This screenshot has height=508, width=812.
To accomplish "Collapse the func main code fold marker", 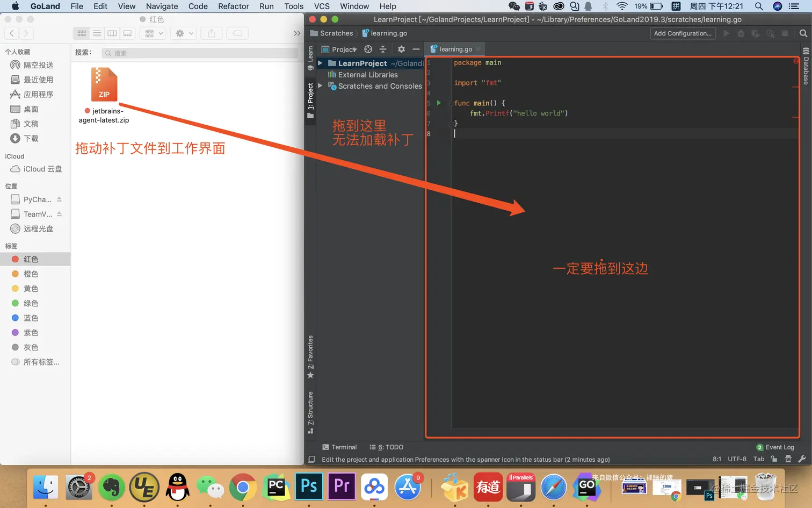I will click(451, 103).
